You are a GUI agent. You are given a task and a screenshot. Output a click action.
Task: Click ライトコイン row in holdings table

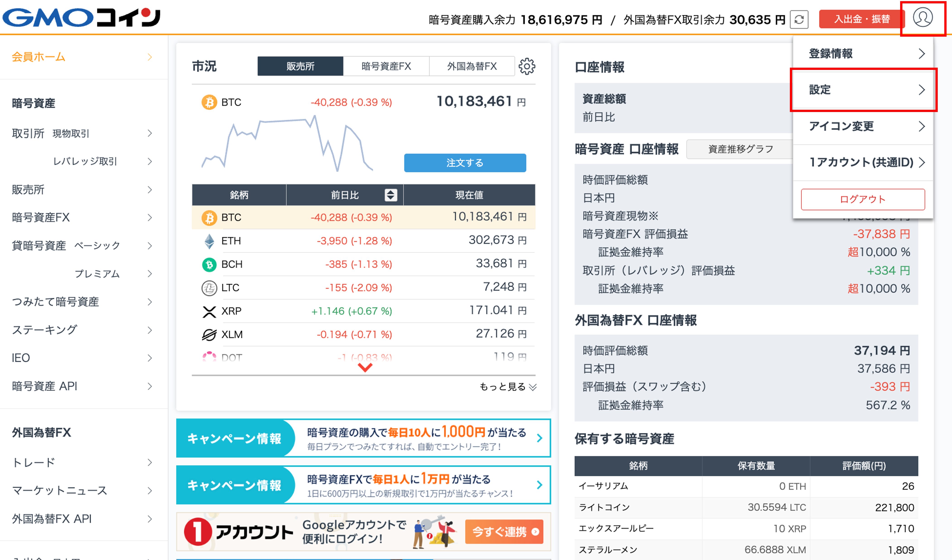746,508
